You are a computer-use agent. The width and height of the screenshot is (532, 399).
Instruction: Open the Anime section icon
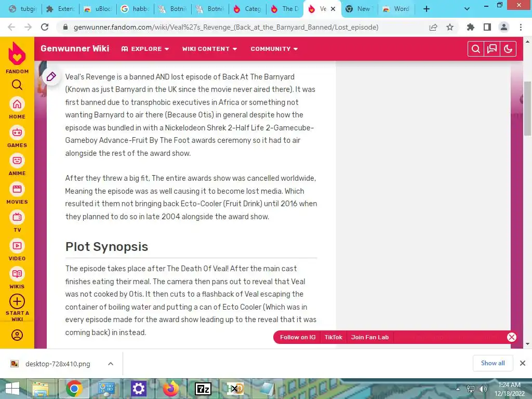point(17,161)
